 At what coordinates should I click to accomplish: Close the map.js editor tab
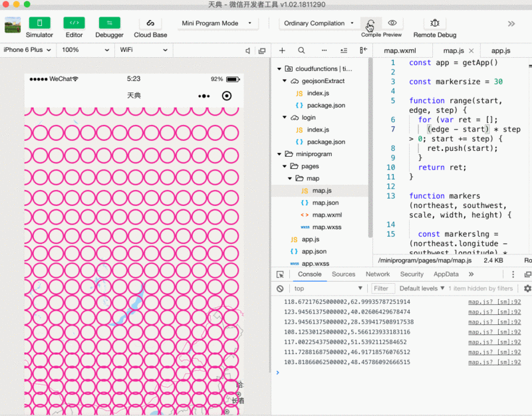pos(471,51)
